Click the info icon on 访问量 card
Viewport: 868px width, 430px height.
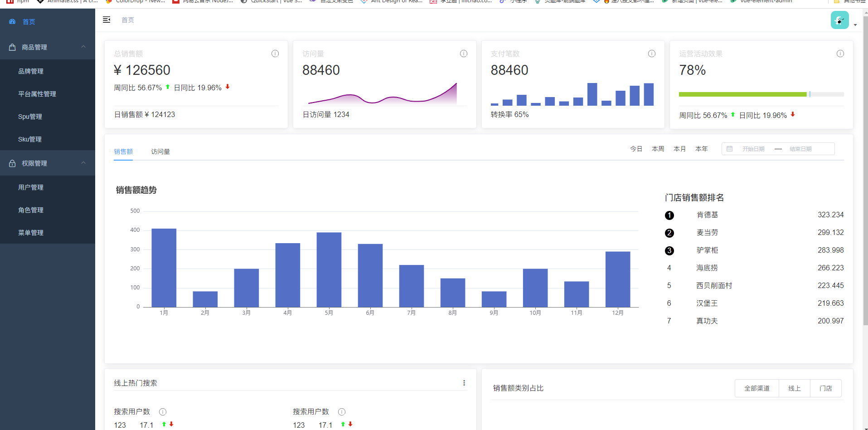point(464,54)
